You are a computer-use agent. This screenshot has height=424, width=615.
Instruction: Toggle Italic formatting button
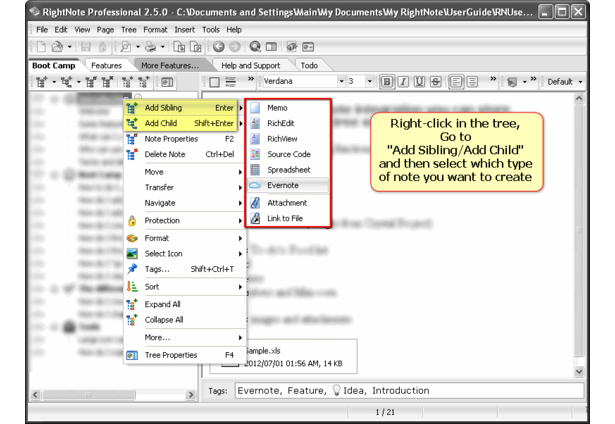pos(403,82)
